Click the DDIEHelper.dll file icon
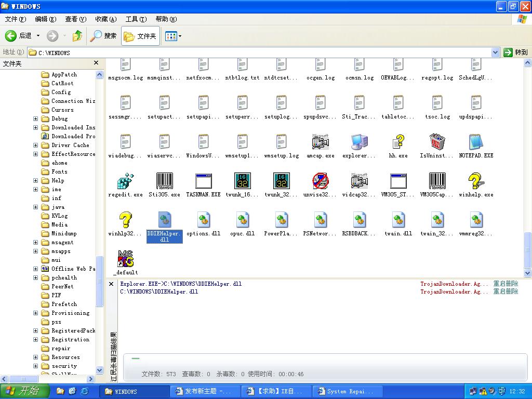The image size is (532, 399). (x=164, y=220)
